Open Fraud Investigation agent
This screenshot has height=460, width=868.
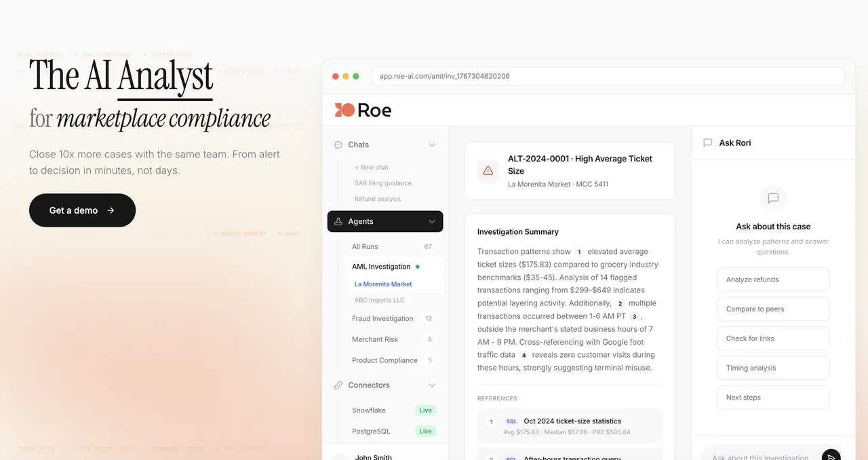[382, 318]
